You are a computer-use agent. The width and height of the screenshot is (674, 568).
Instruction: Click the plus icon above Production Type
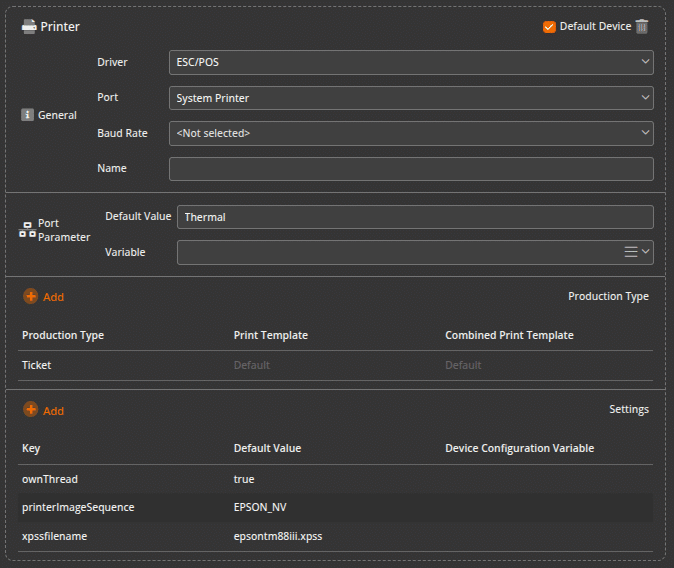point(31,296)
